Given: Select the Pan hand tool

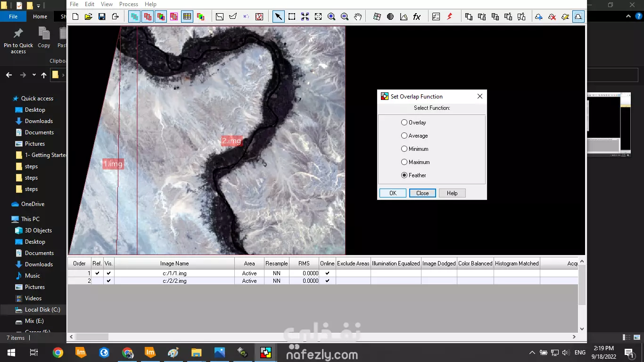Looking at the screenshot, I should 357,16.
